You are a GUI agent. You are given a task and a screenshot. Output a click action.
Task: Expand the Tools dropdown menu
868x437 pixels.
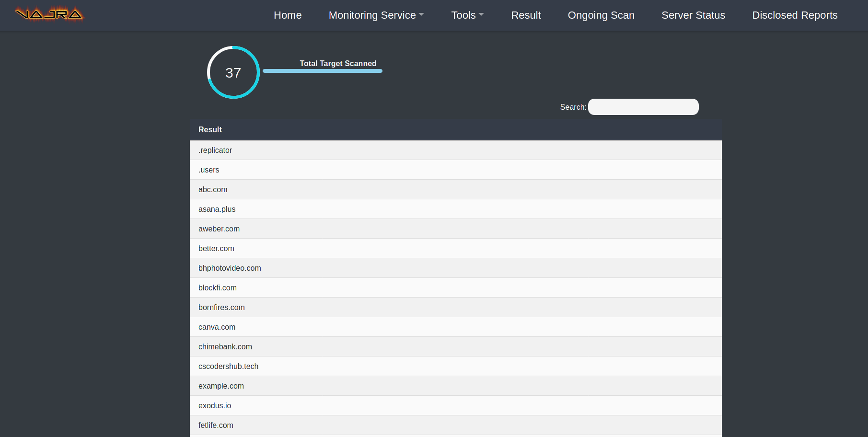(x=467, y=15)
